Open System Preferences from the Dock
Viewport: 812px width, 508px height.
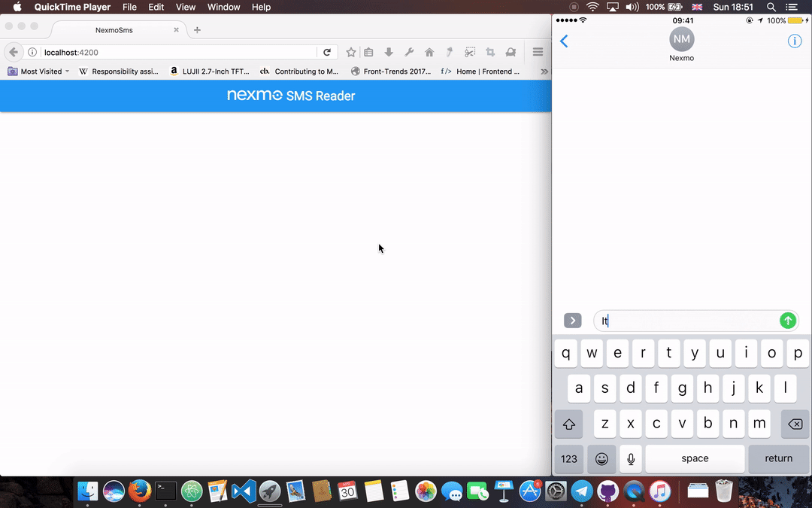[556, 491]
